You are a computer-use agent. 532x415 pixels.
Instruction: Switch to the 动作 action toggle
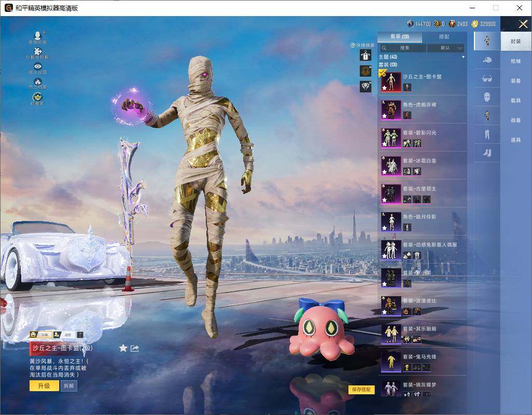[64, 335]
